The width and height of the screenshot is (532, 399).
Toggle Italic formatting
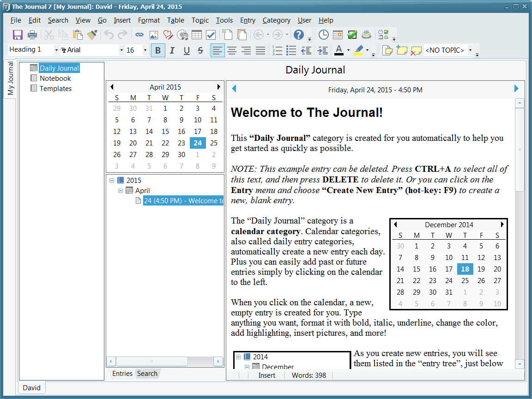pos(172,50)
